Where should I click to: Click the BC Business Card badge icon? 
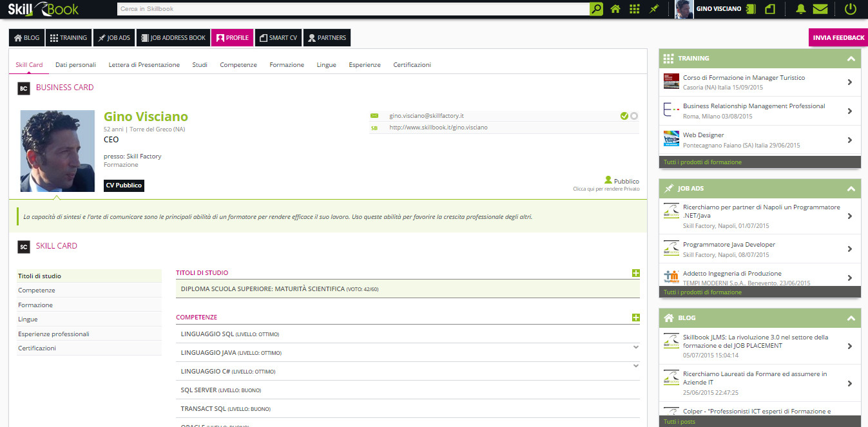coord(24,88)
